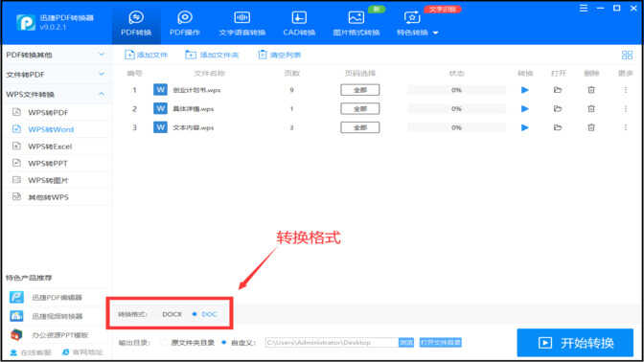Start converting file in row 1
This screenshot has height=362, width=644.
(524, 90)
